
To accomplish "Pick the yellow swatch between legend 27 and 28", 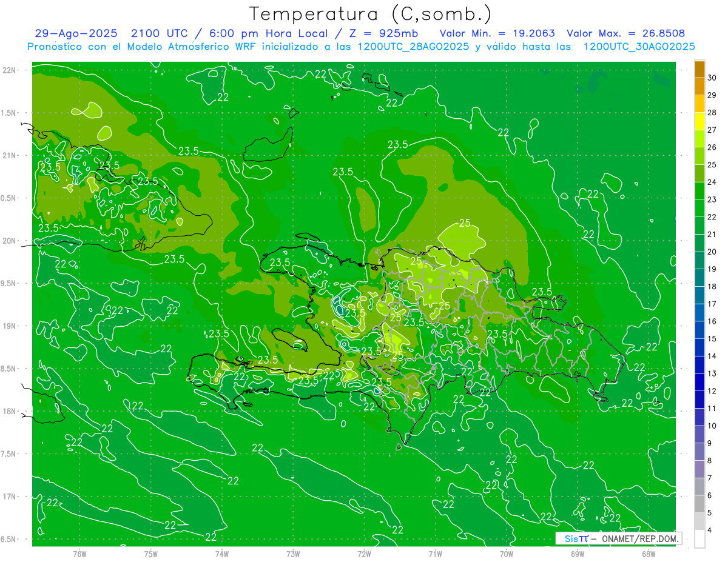I will tap(699, 121).
